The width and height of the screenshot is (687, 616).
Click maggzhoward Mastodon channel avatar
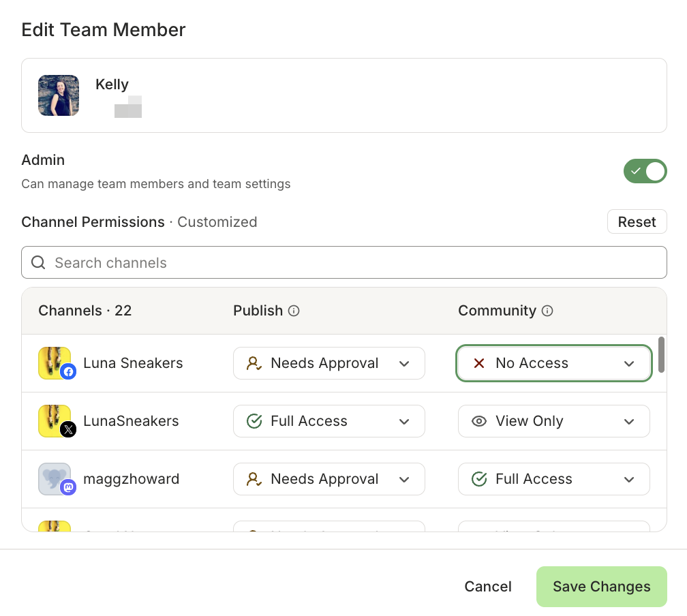point(55,478)
